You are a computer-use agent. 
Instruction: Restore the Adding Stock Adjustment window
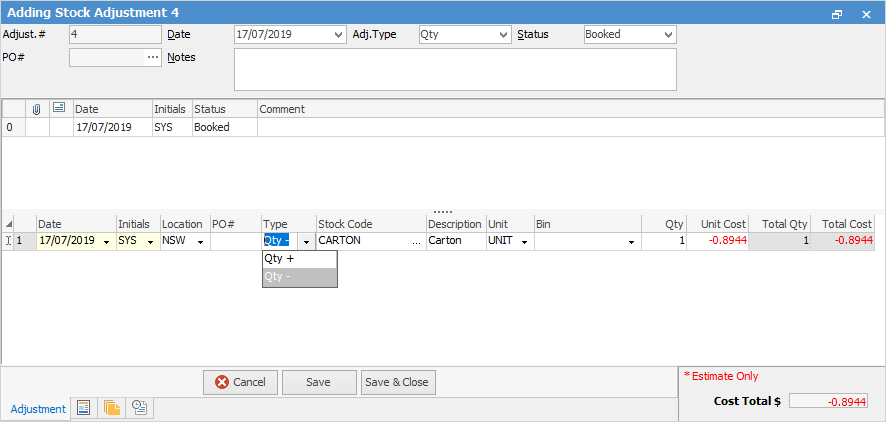tap(837, 15)
